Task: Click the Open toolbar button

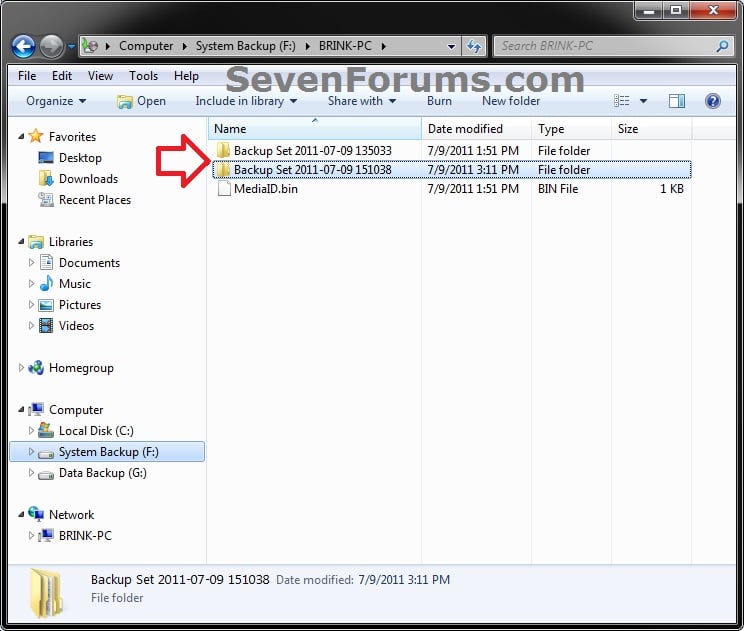Action: click(x=141, y=101)
